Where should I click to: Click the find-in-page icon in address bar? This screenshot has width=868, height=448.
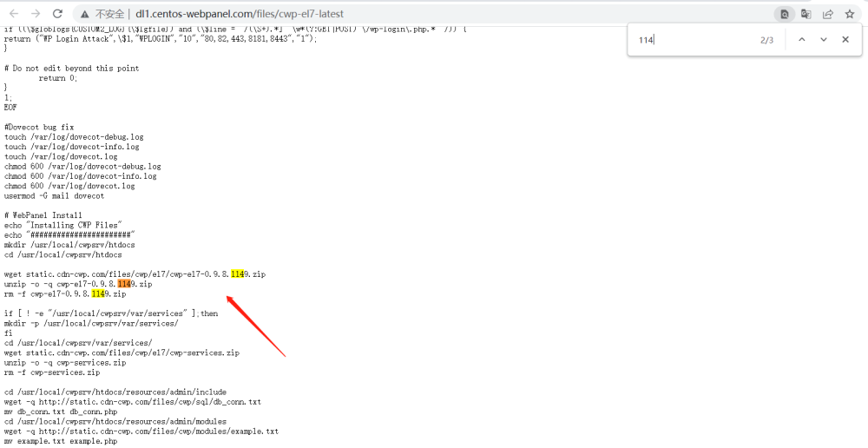(785, 14)
